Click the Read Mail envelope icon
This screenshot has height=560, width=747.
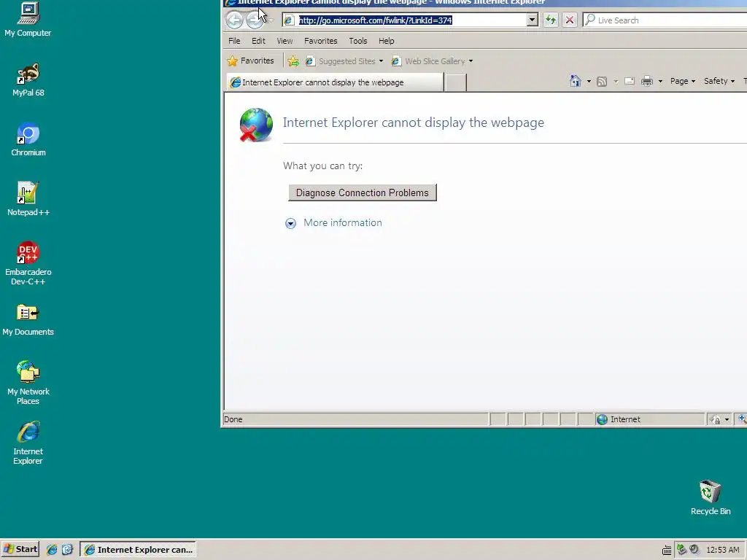click(630, 82)
